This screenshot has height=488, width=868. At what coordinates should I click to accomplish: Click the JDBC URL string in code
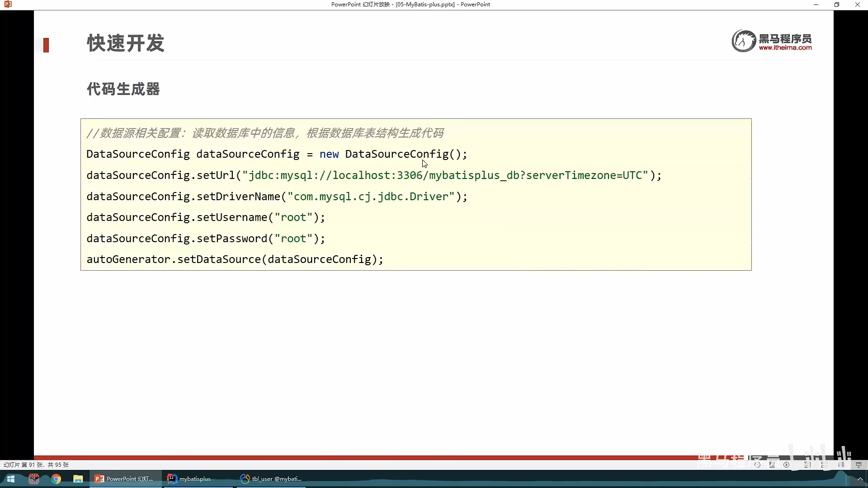coord(448,175)
